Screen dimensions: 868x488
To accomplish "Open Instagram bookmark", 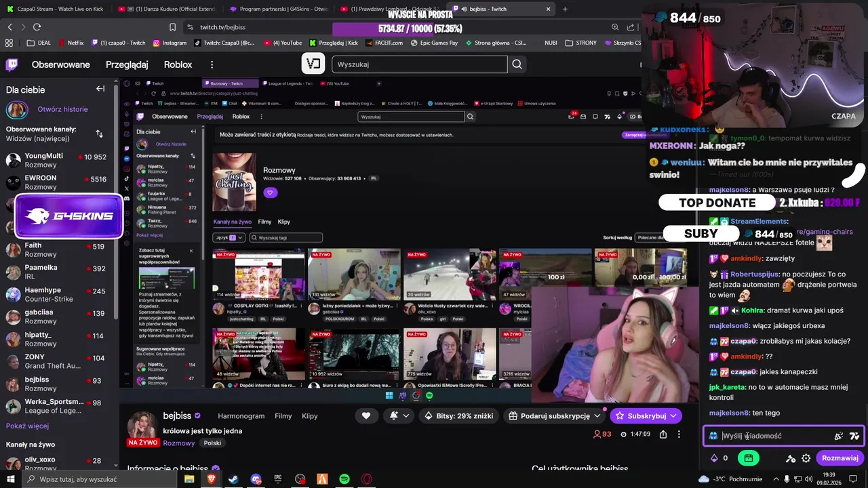I will coord(170,43).
